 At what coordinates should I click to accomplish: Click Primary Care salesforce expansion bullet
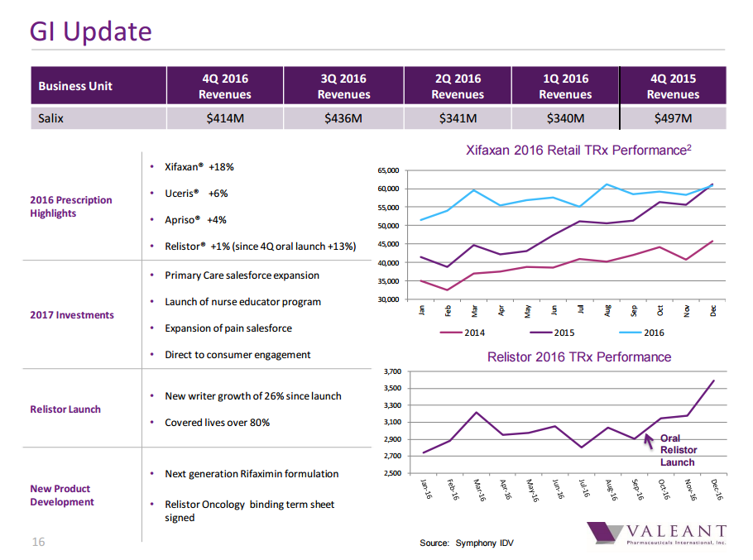pyautogui.click(x=242, y=275)
